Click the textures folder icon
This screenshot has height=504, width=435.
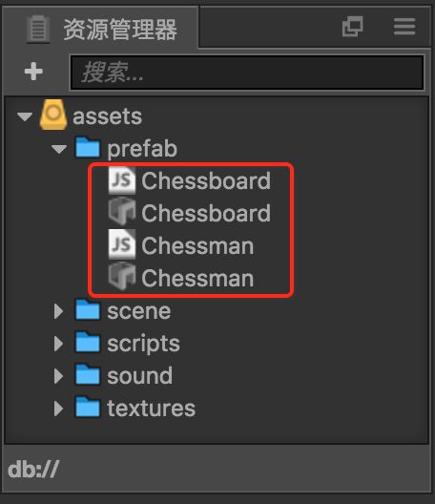click(88, 408)
